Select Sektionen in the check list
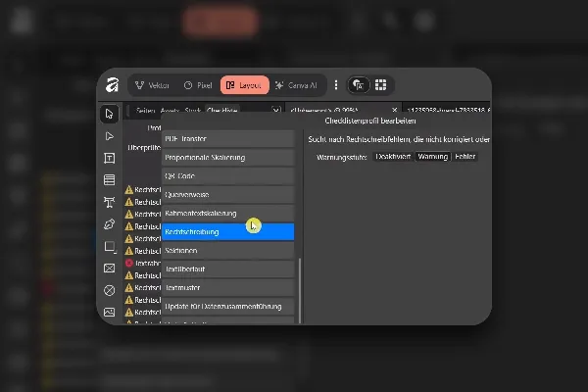This screenshot has height=392, width=588. click(x=228, y=250)
